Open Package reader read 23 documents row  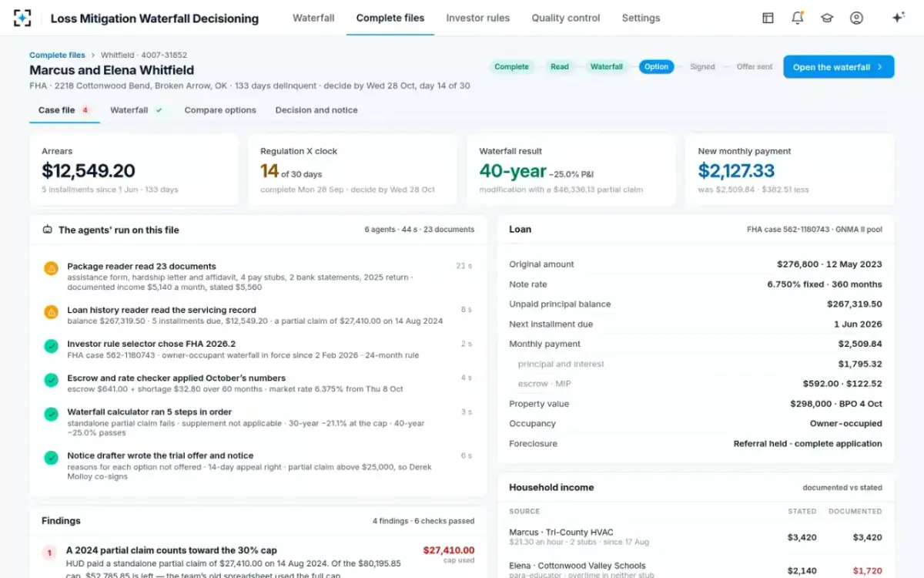tap(258, 276)
